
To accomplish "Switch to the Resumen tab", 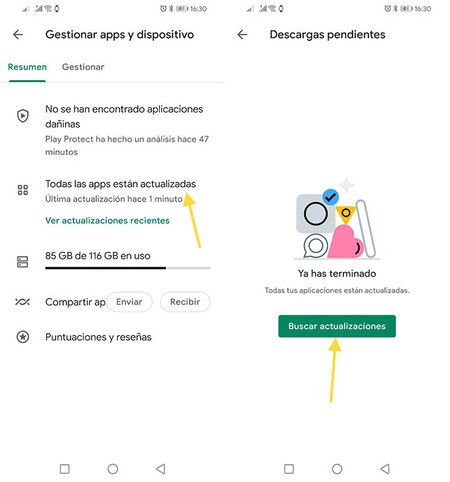I will click(27, 67).
